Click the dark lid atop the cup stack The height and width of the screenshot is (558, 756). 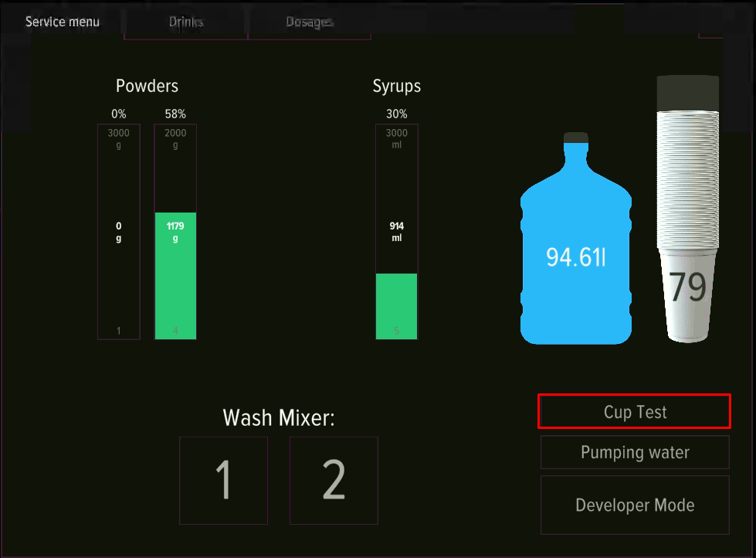687,93
